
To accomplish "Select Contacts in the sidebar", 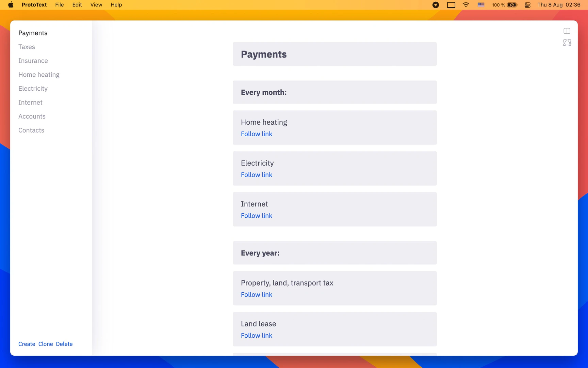I will [x=31, y=131].
